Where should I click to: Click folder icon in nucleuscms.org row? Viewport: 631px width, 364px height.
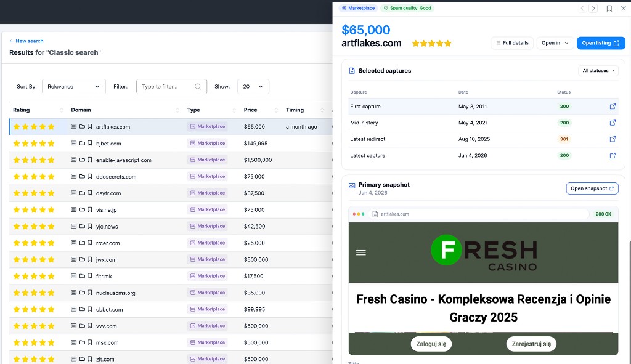(x=82, y=293)
